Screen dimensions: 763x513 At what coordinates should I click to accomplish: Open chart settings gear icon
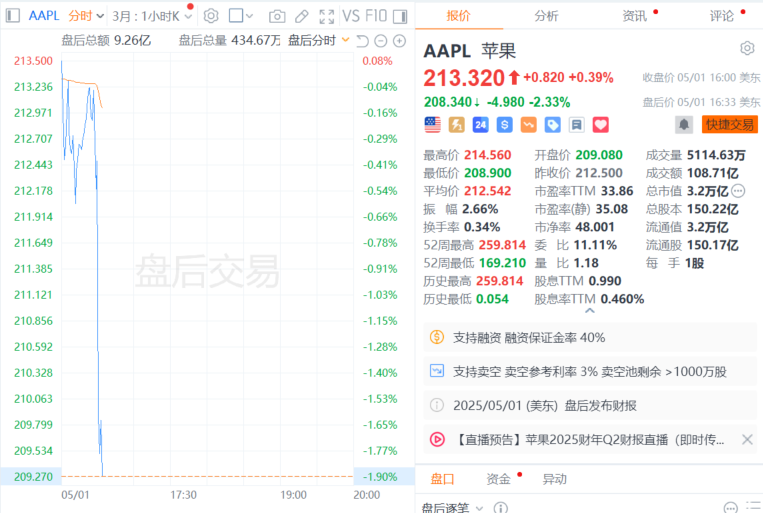pyautogui.click(x=210, y=16)
